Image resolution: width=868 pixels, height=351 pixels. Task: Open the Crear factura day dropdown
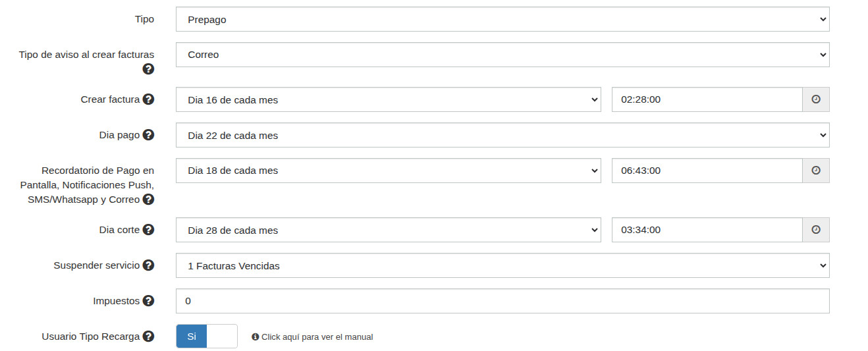pyautogui.click(x=388, y=99)
